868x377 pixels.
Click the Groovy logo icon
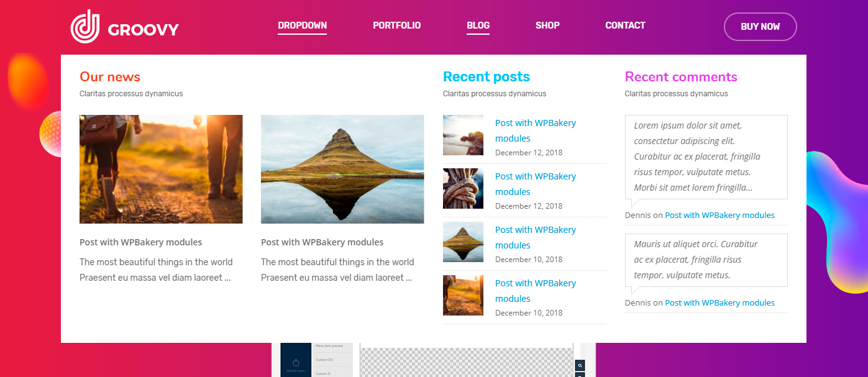tap(85, 27)
